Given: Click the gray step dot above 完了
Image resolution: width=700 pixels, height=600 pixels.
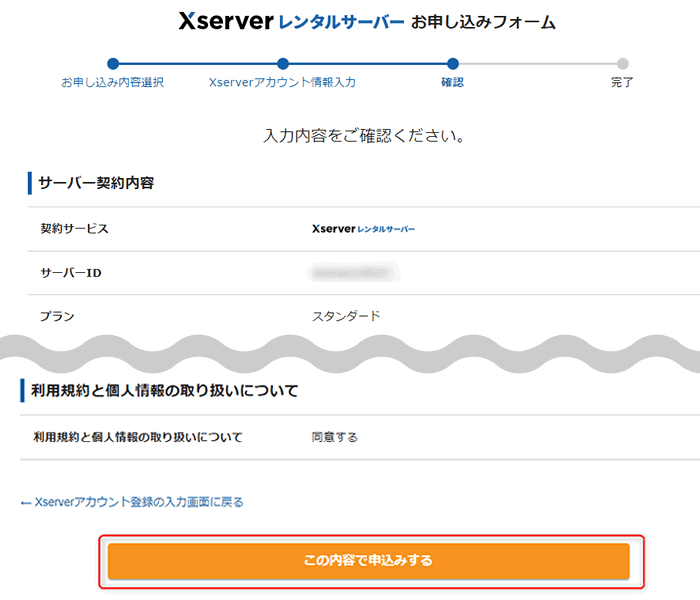Looking at the screenshot, I should (x=623, y=64).
